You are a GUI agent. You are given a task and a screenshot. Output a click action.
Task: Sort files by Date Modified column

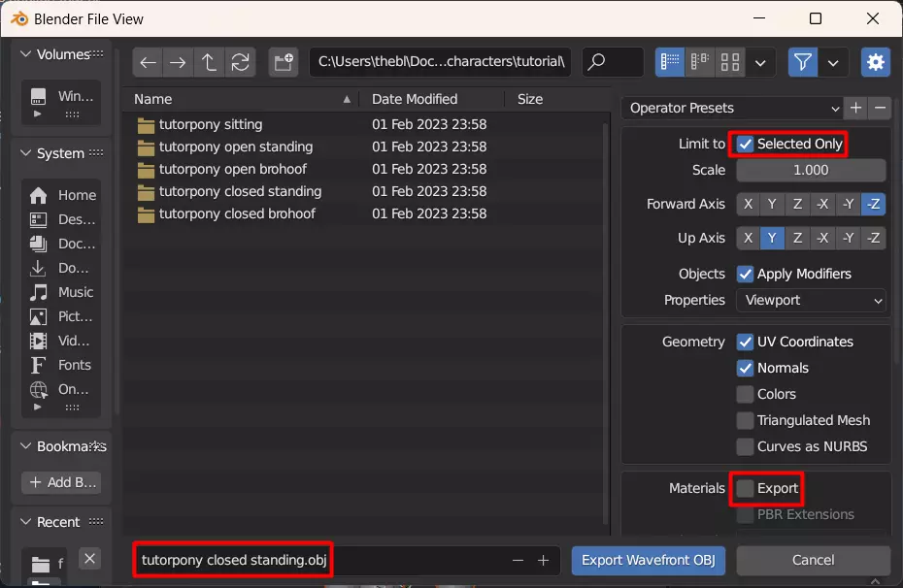(415, 99)
